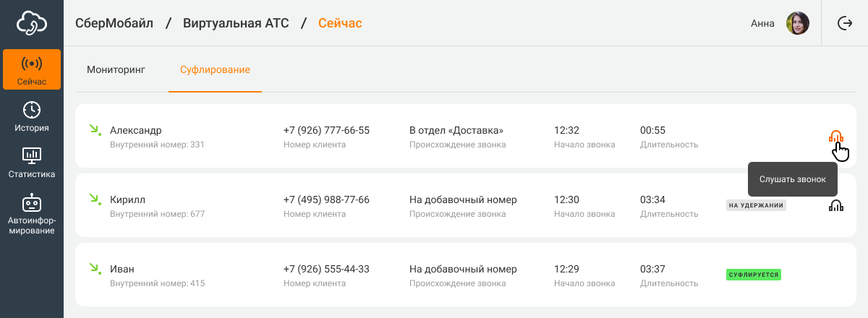868x318 pixels.
Task: Click the Сейчас breadcrumb item
Action: tap(340, 23)
